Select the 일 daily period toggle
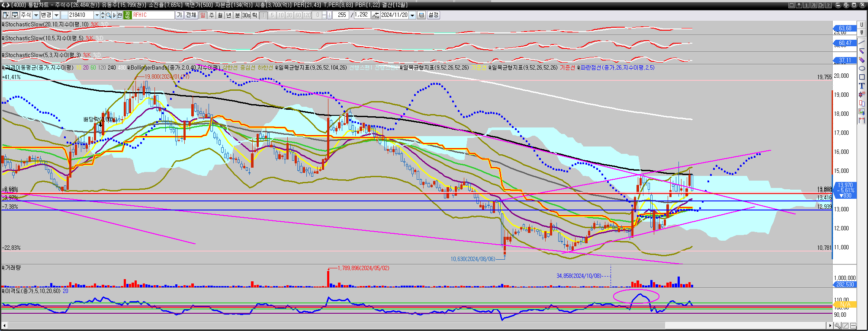The image size is (868, 331). click(203, 15)
